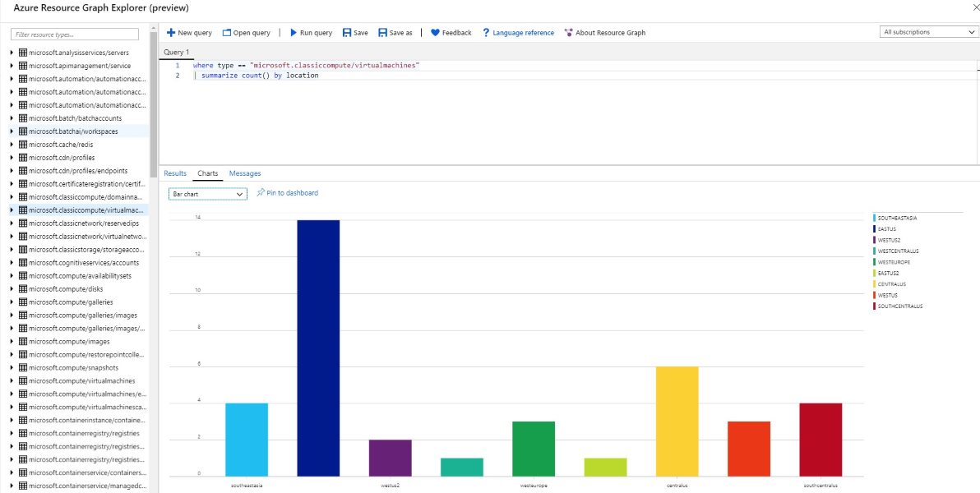
Task: Pin the chart to dashboard
Action: coord(287,194)
